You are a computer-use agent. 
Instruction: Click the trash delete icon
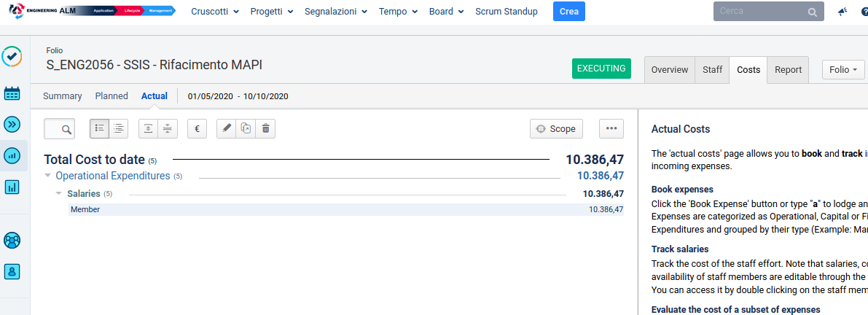265,128
